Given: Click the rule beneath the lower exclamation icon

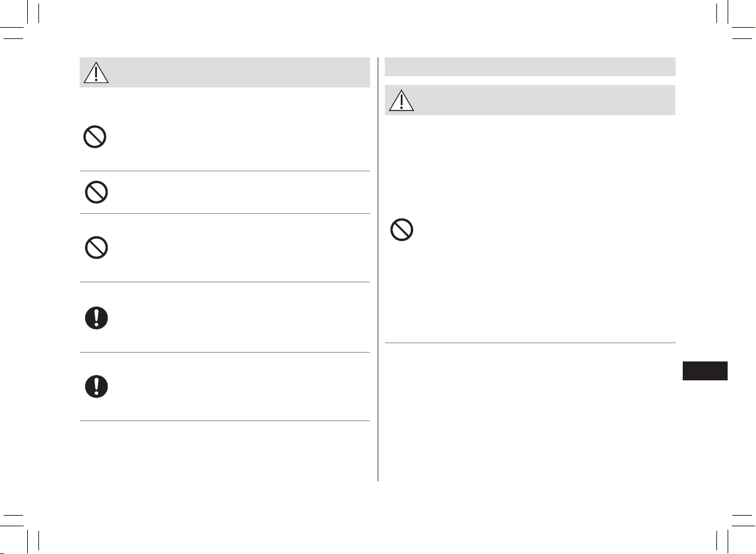Looking at the screenshot, I should coord(225,421).
